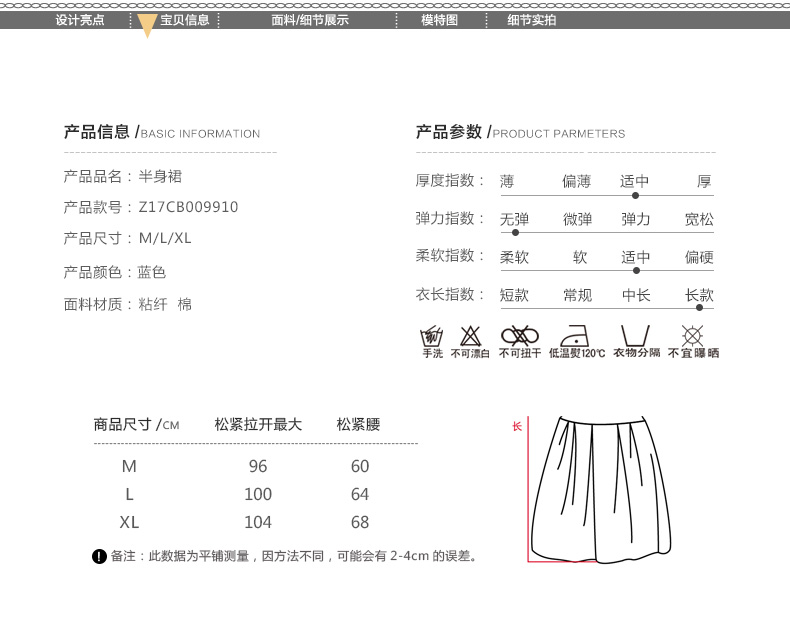This screenshot has height=623, width=790.
Task: Click the product name 半身裙
Action: tap(160, 176)
